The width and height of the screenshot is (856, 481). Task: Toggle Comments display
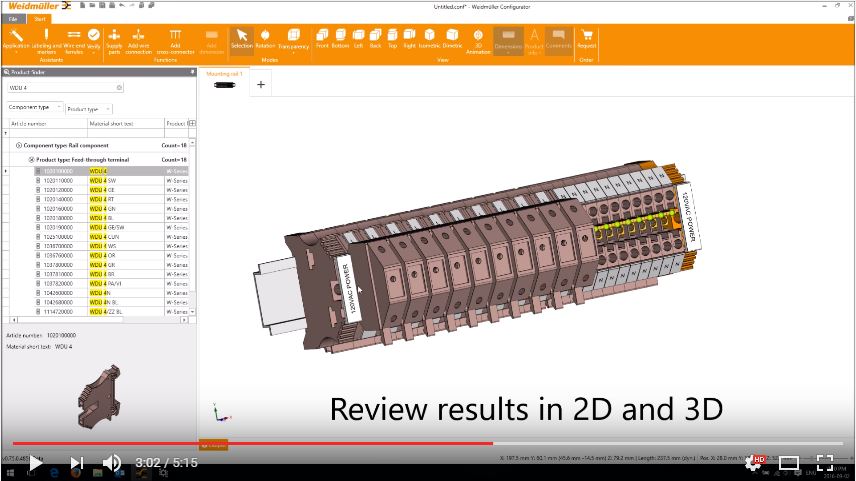pyautogui.click(x=558, y=39)
